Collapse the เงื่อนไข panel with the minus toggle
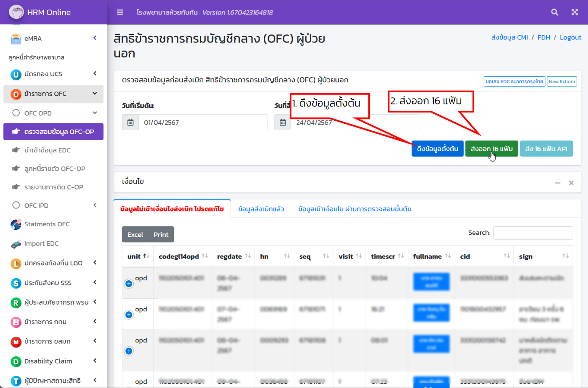This screenshot has height=388, width=588. [557, 183]
